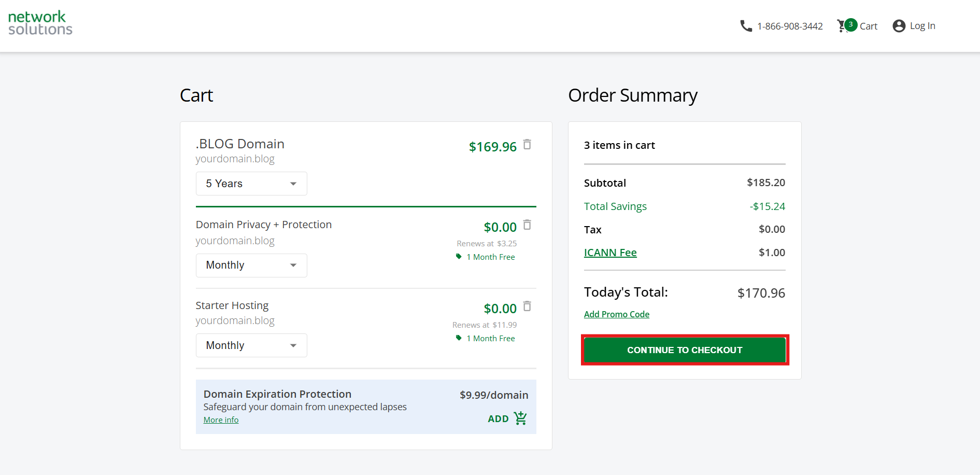This screenshot has width=980, height=475.
Task: Click the ICANN Fee link
Action: coord(610,253)
